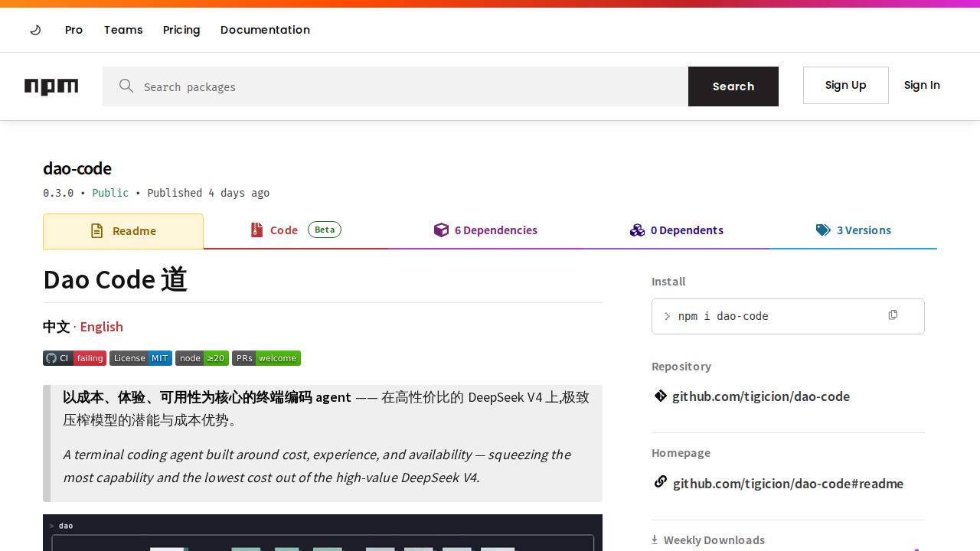The height and width of the screenshot is (551, 980).
Task: Click the Weekly Downloads download icon
Action: [655, 540]
